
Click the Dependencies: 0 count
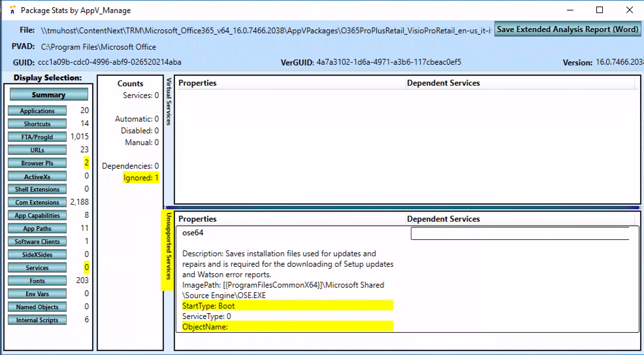pyautogui.click(x=130, y=166)
